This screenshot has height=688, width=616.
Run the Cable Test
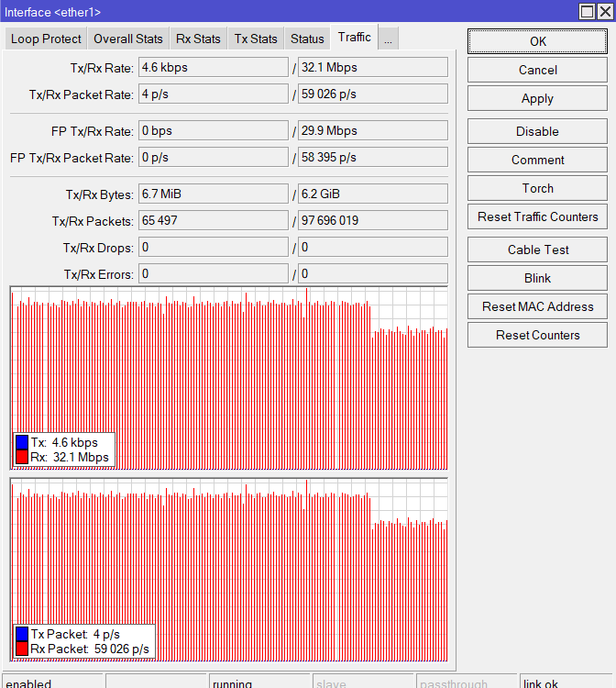coord(537,250)
